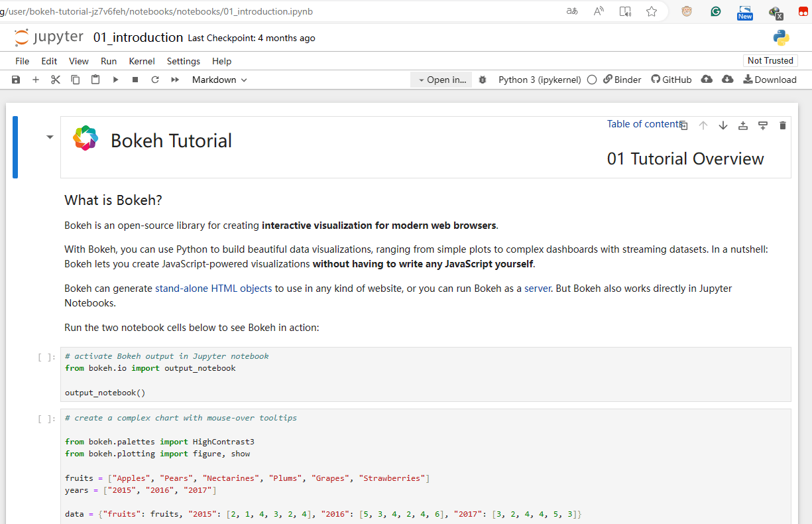Screen dimensions: 812x524
Task: Click the Read aloud icon
Action: tap(599, 11)
